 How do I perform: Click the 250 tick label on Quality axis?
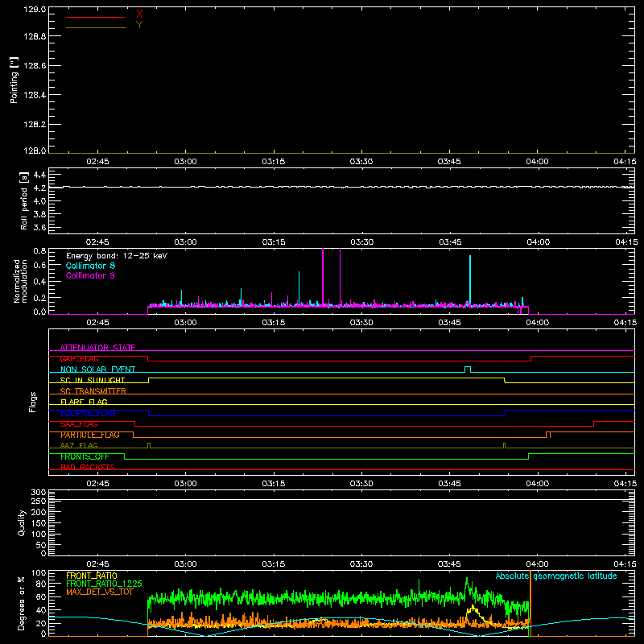(38, 501)
